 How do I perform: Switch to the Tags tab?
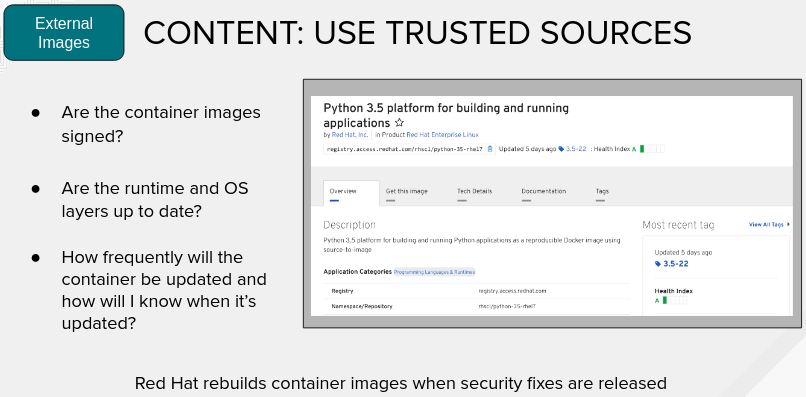pyautogui.click(x=602, y=193)
